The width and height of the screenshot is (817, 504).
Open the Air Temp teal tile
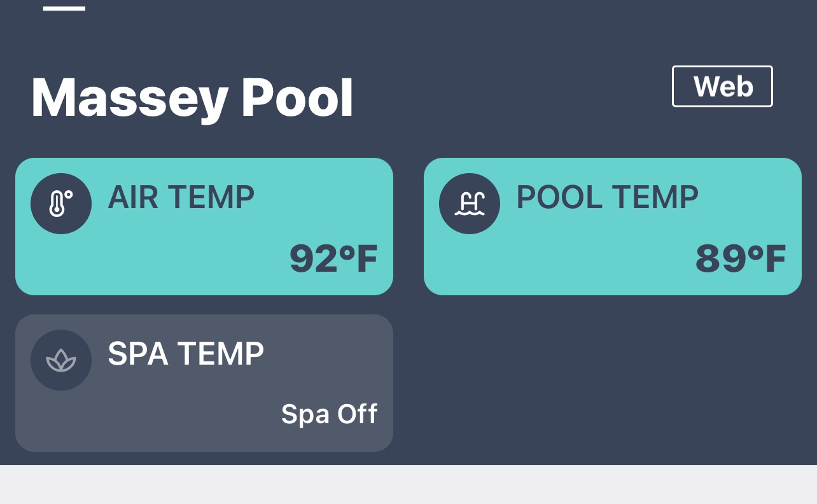(x=204, y=227)
